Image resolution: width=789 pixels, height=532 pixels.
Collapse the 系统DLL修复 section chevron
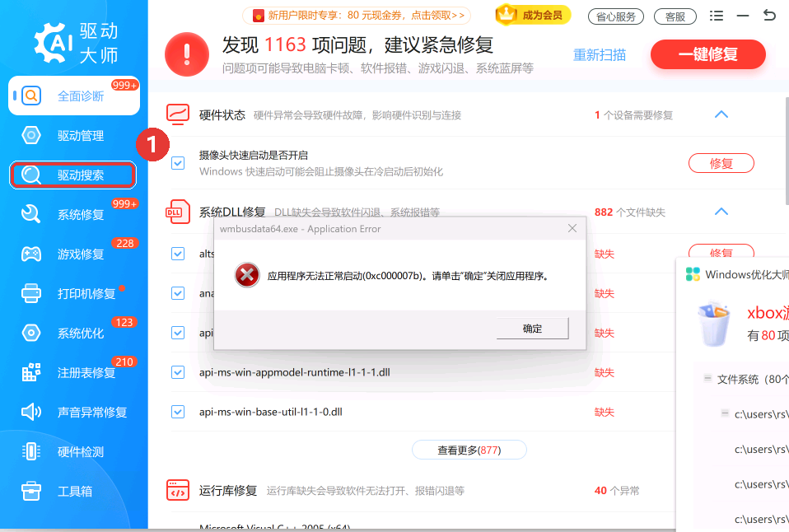721,212
